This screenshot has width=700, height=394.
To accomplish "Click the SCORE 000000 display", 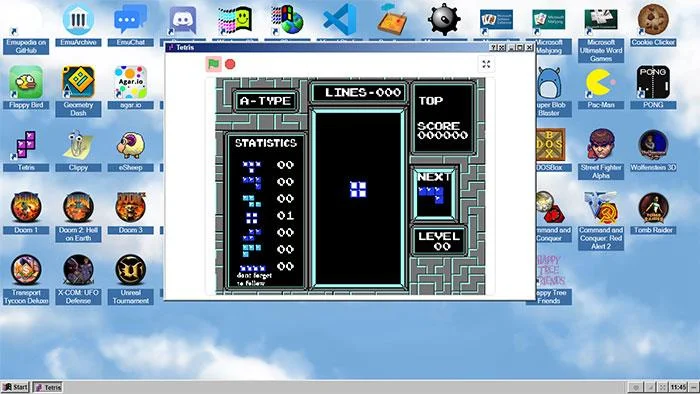I will point(442,131).
